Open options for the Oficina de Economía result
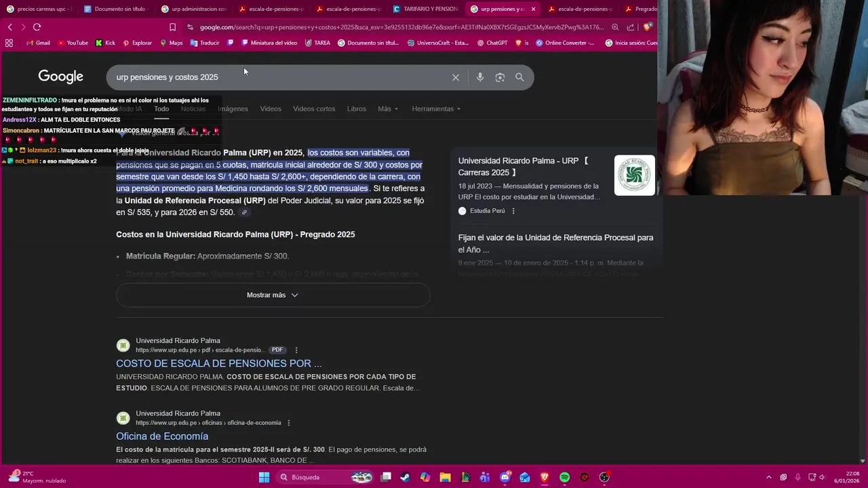This screenshot has height=488, width=868. pyautogui.click(x=289, y=423)
